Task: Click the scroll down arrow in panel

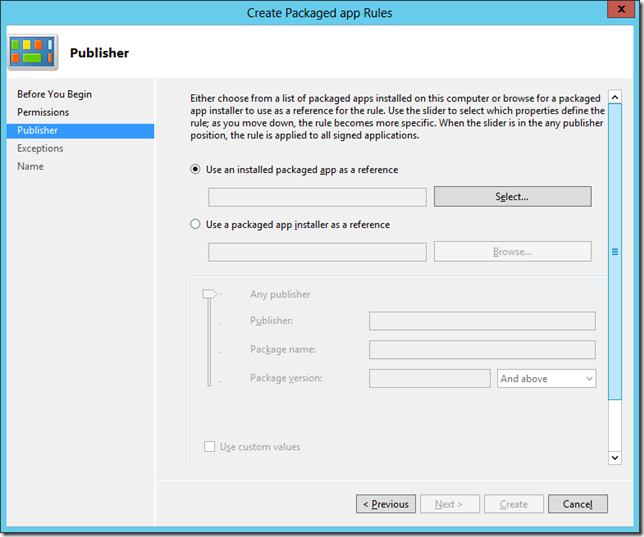Action: (615, 457)
